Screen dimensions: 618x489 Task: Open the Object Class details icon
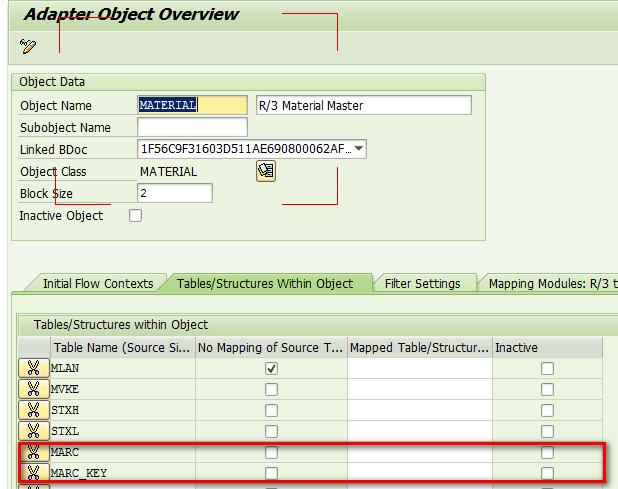(x=266, y=171)
